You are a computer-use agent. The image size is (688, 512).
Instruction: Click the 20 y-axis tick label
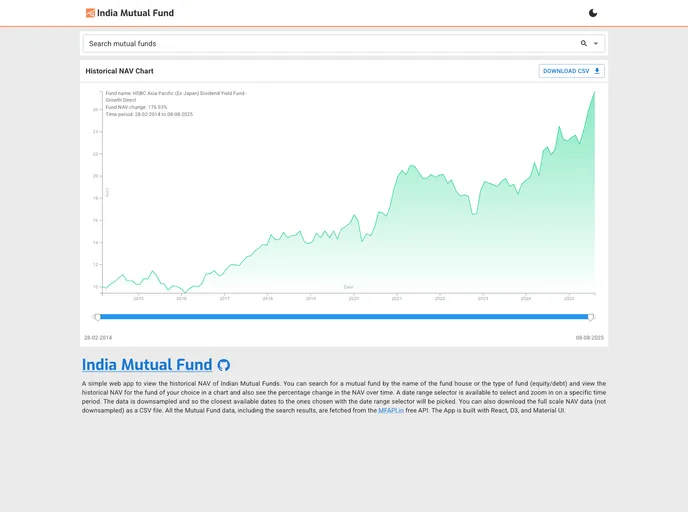(x=95, y=176)
